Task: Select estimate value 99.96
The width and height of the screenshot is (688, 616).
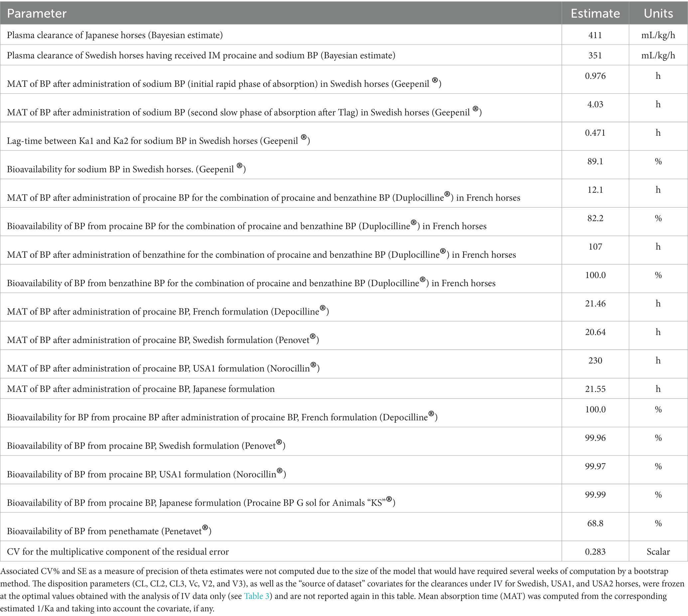Action: coord(595,437)
